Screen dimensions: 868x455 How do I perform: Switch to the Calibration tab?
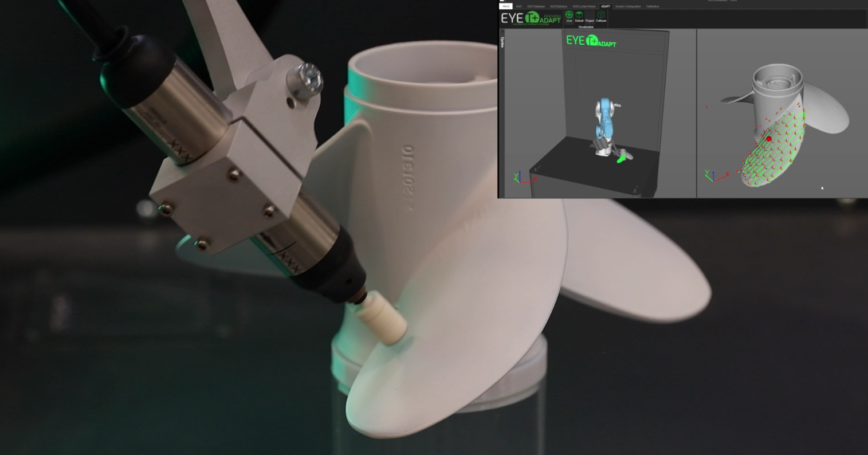tap(653, 6)
